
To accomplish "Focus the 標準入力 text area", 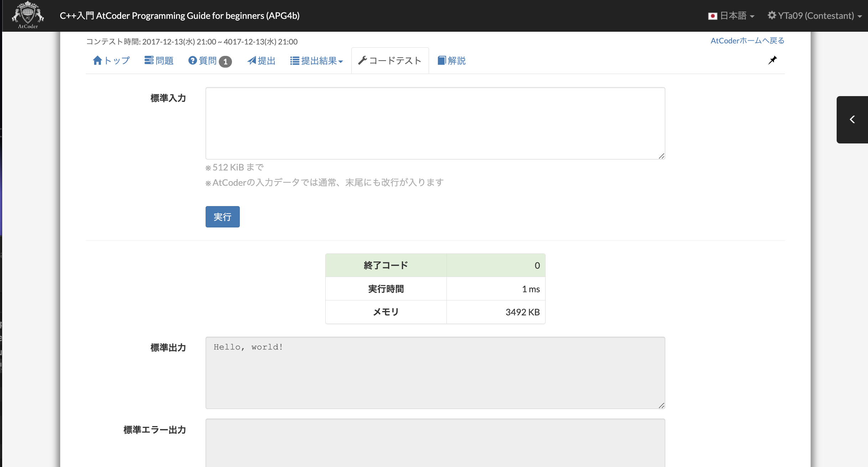I will 435,123.
